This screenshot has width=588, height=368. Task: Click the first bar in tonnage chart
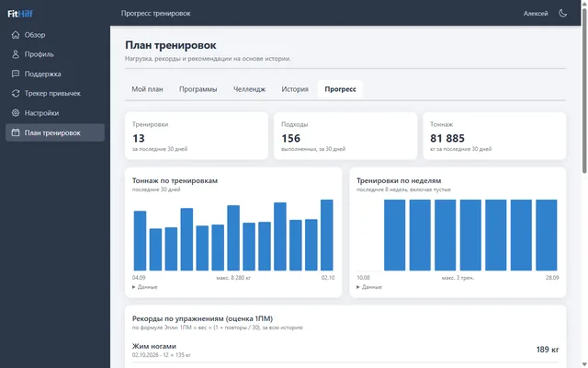[x=140, y=241]
